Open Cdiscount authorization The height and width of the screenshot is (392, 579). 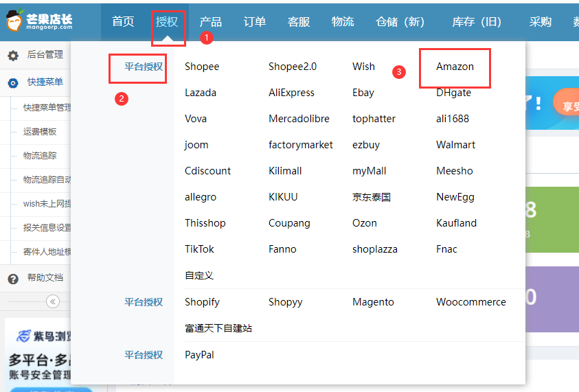[x=208, y=171]
